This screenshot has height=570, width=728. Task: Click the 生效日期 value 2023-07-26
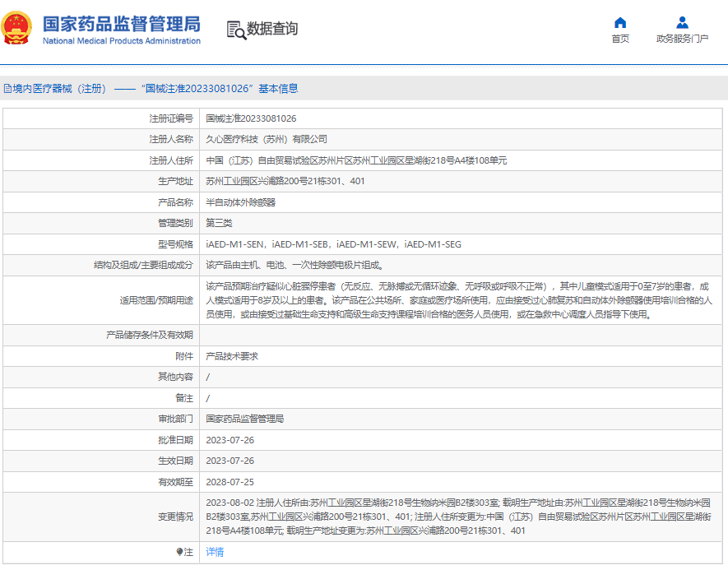tap(230, 461)
